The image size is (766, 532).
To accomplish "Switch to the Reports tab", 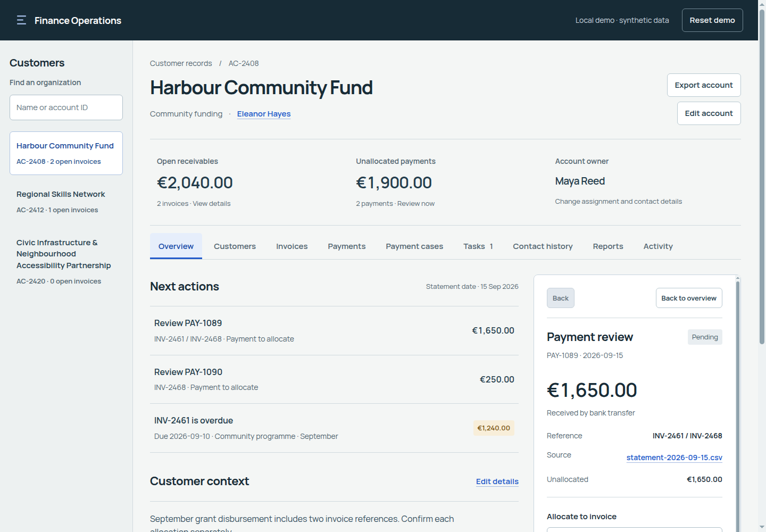I will pyautogui.click(x=608, y=246).
